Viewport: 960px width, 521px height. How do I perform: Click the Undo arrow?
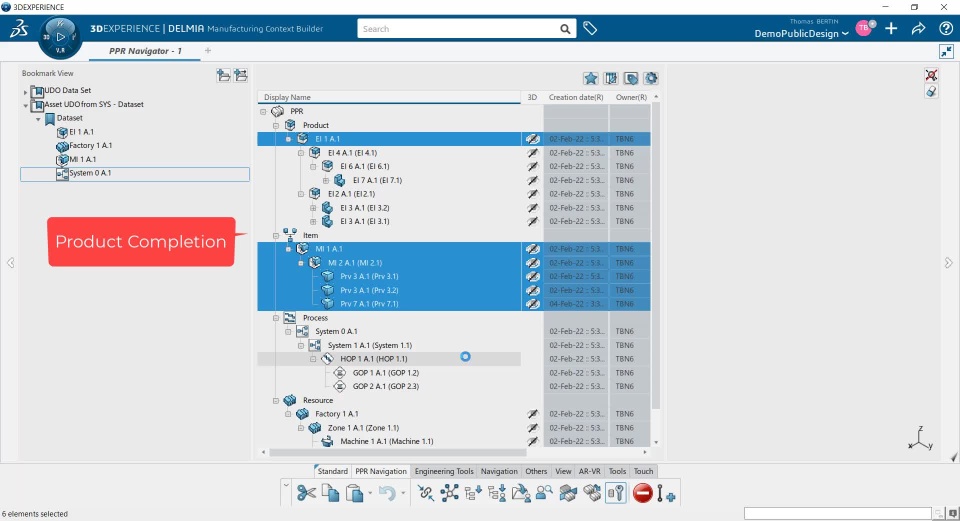coord(387,493)
